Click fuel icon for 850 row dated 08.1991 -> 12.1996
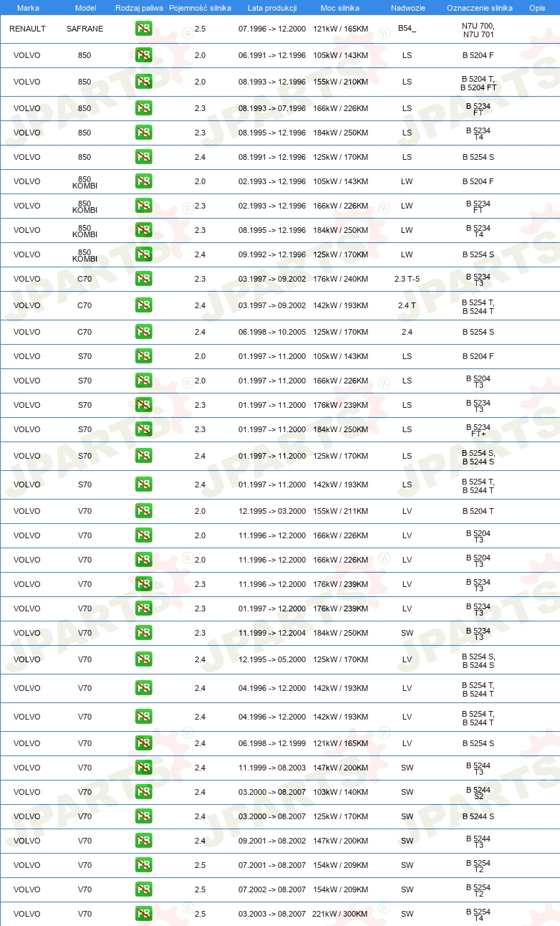Viewport: 560px width, 926px height. point(143,157)
